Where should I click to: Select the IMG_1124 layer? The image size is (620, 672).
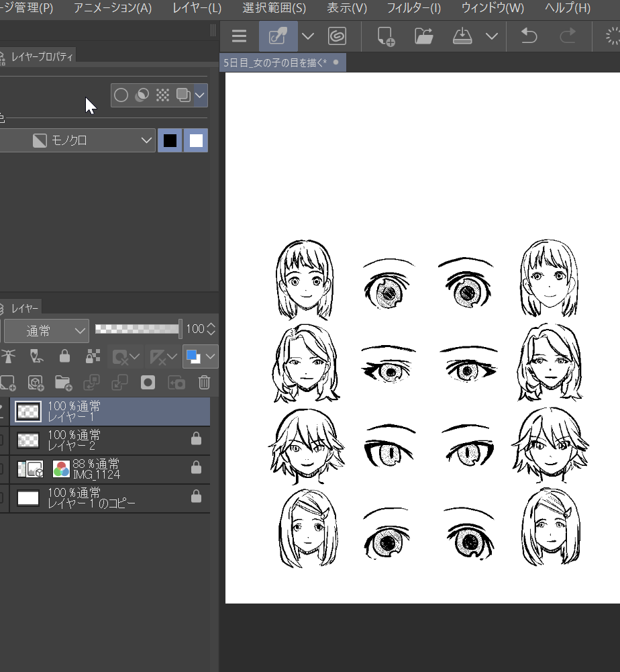(x=107, y=469)
